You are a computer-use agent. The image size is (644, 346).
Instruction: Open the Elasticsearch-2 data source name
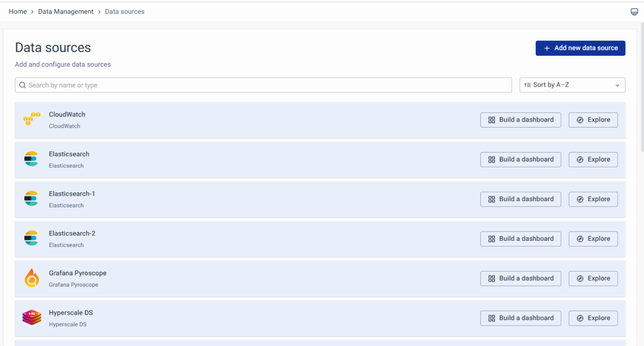[x=72, y=233]
